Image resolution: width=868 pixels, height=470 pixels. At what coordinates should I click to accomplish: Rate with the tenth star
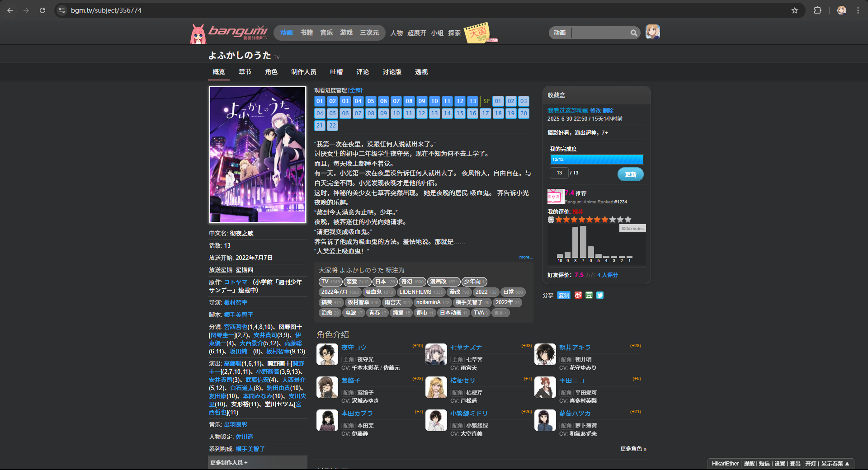click(x=628, y=220)
